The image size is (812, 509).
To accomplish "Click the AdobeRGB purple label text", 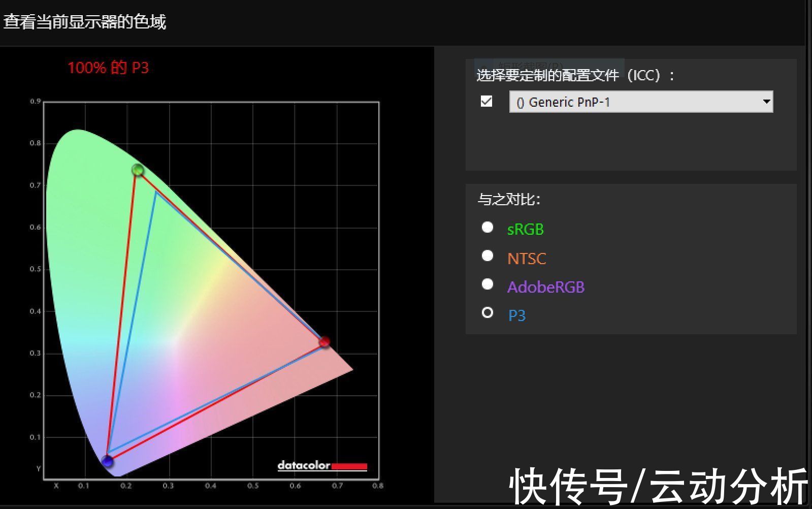I will coord(546,287).
